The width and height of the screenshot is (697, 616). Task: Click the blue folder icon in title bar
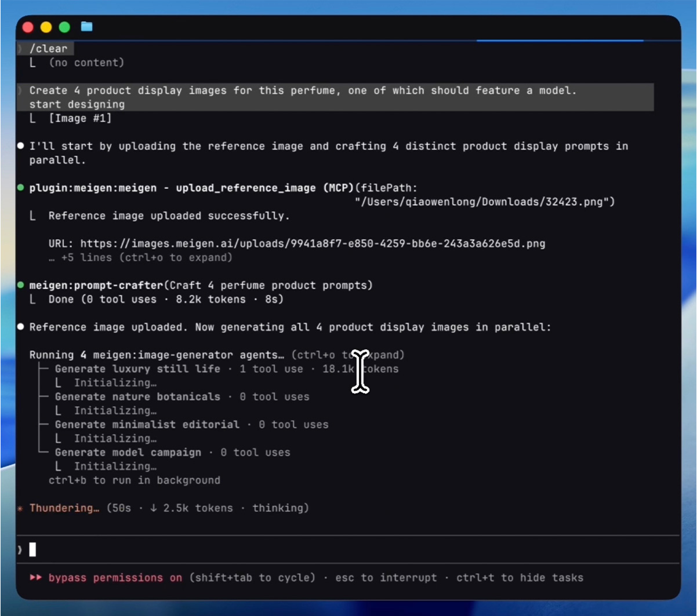87,27
